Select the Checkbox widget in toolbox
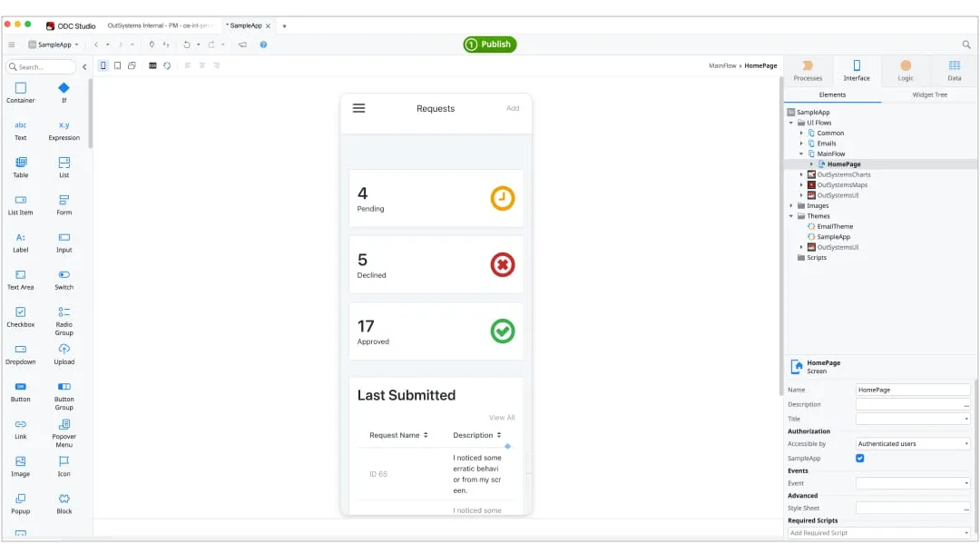Viewport: 980px width, 554px height. tap(20, 312)
